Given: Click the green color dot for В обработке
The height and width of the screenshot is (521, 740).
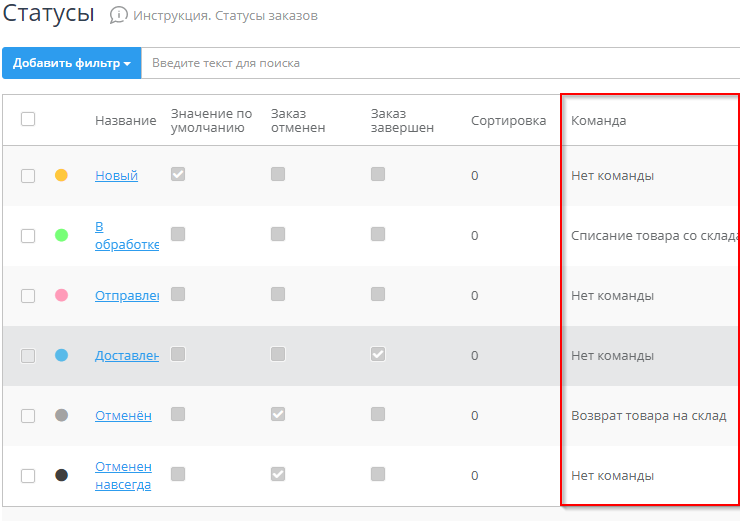Looking at the screenshot, I should (x=61, y=236).
